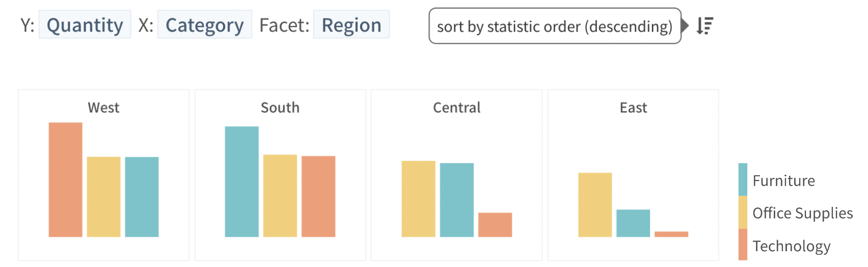
Task: Select the Quantity field for Y axis
Action: pyautogui.click(x=85, y=25)
